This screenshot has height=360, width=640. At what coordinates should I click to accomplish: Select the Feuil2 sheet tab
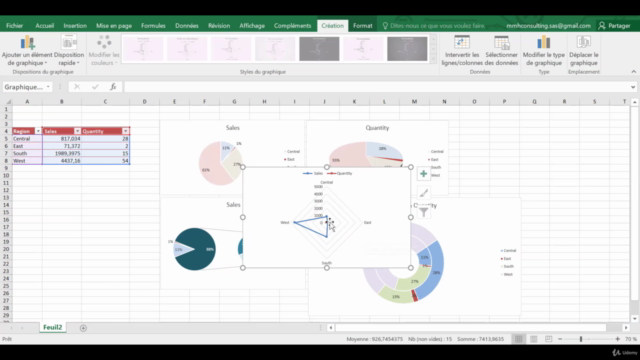point(53,327)
